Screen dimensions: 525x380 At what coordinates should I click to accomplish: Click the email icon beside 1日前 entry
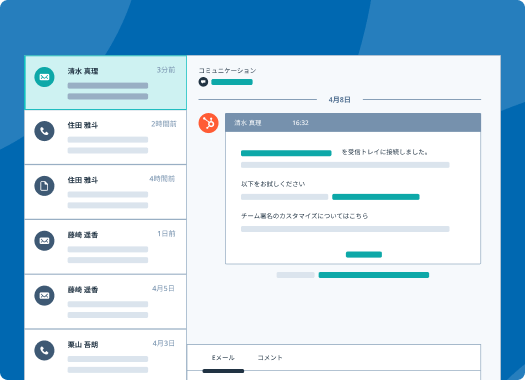(44, 241)
